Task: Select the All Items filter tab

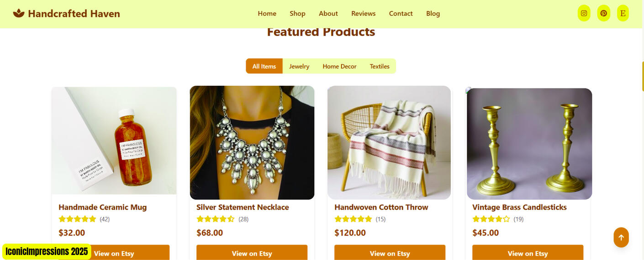Action: point(264,66)
